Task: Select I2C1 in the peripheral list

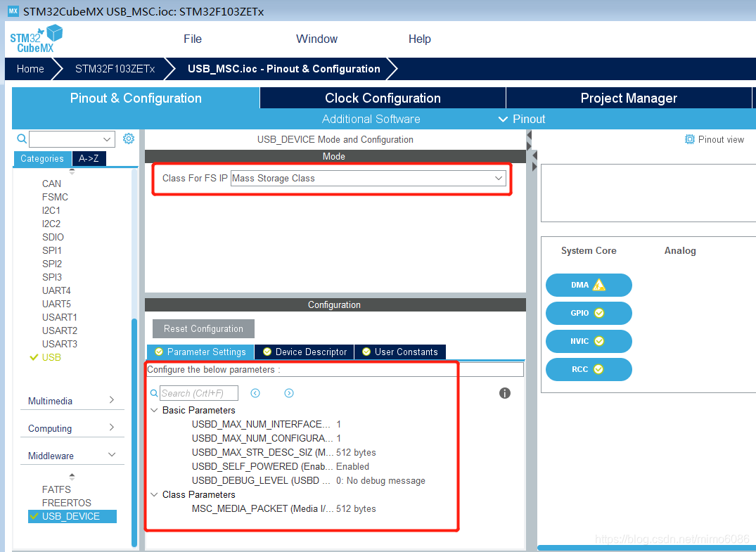Action: (51, 211)
